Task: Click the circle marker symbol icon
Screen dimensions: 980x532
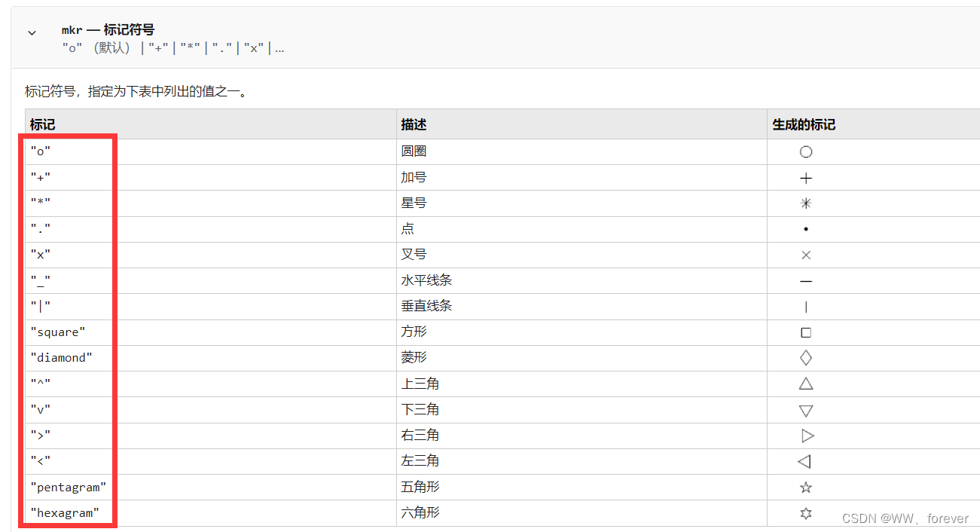Action: tap(805, 151)
